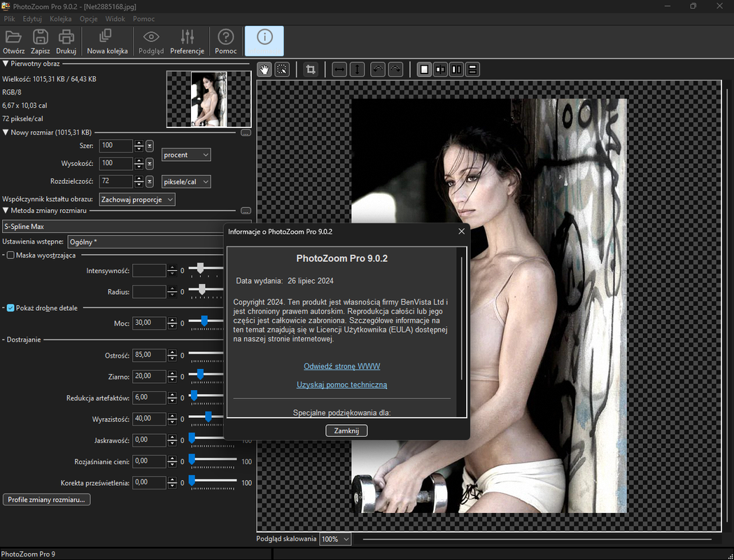The height and width of the screenshot is (560, 734).
Task: Save the image using Zapisz
Action: point(41,41)
